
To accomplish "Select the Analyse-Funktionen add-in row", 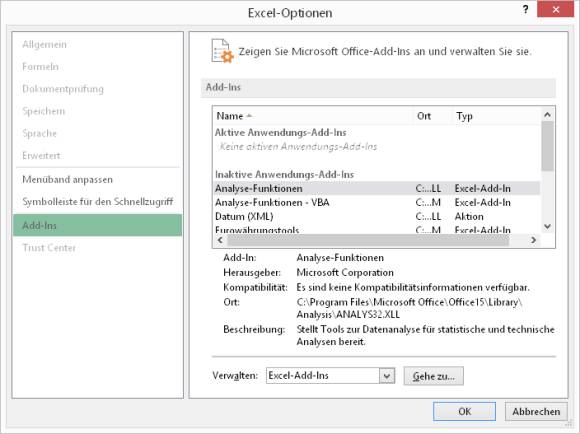I will pyautogui.click(x=377, y=188).
